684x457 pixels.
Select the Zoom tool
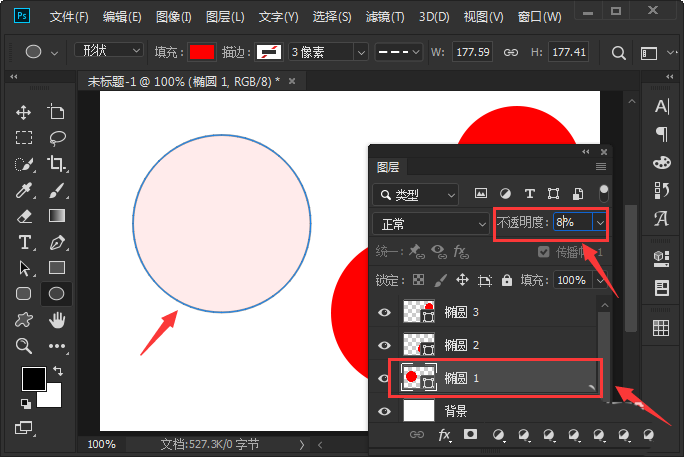[x=24, y=346]
